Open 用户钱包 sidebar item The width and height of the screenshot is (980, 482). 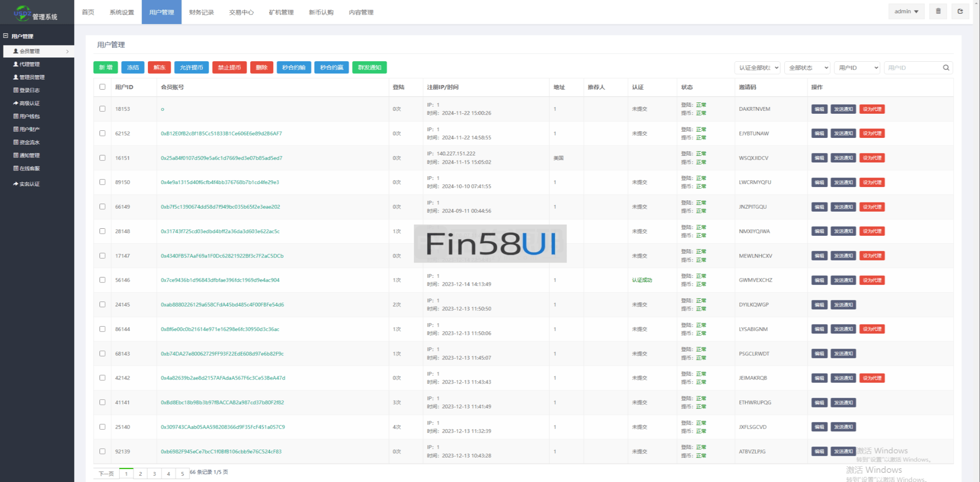(29, 116)
